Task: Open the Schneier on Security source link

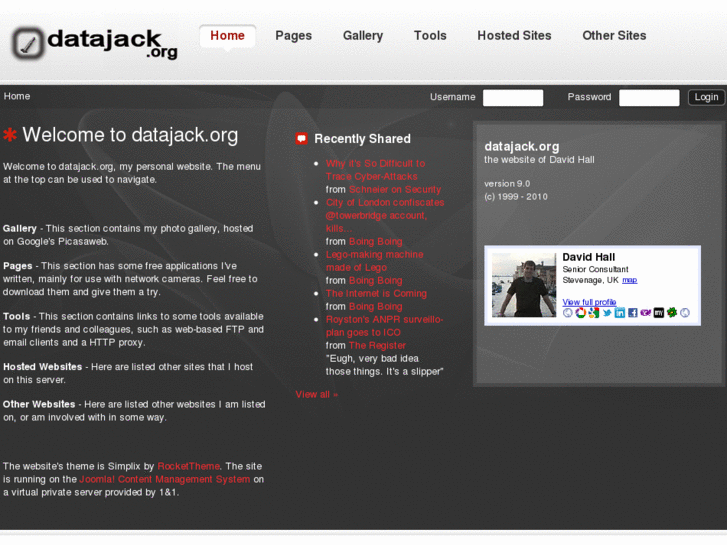Action: tap(395, 189)
